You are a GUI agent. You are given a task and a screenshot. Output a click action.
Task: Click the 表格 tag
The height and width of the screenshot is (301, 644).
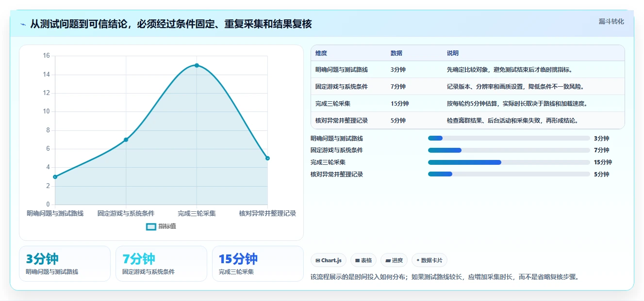(x=363, y=260)
